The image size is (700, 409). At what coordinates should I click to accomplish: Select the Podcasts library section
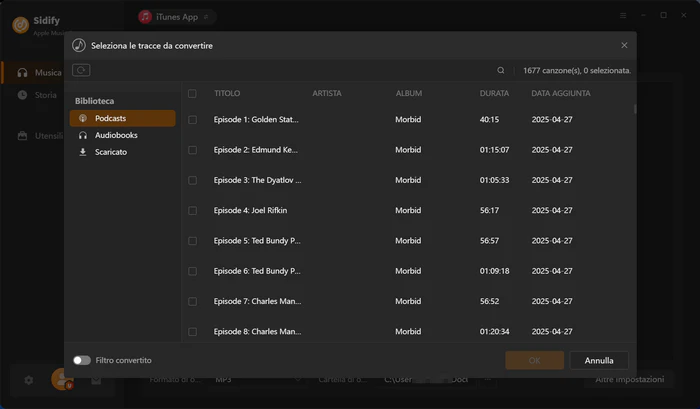coord(123,118)
